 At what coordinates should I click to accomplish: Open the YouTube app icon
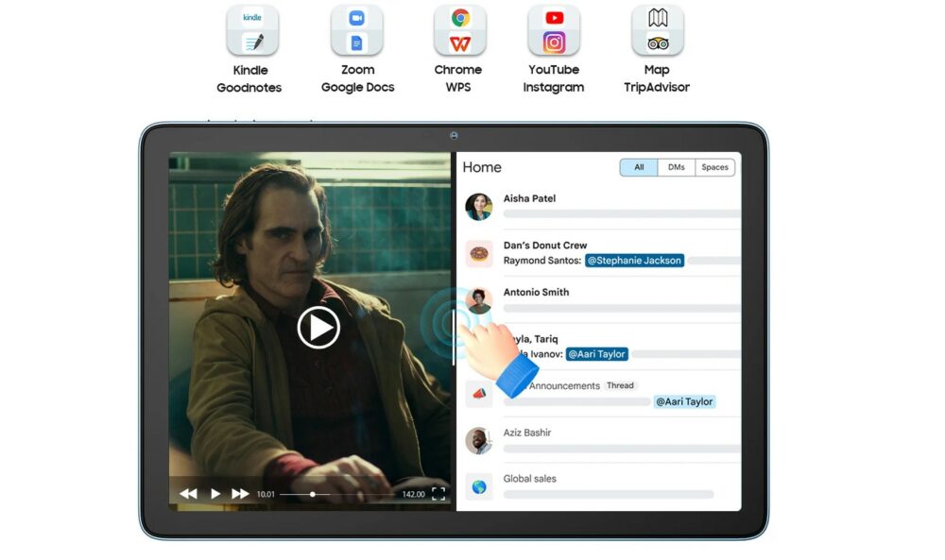(555, 18)
